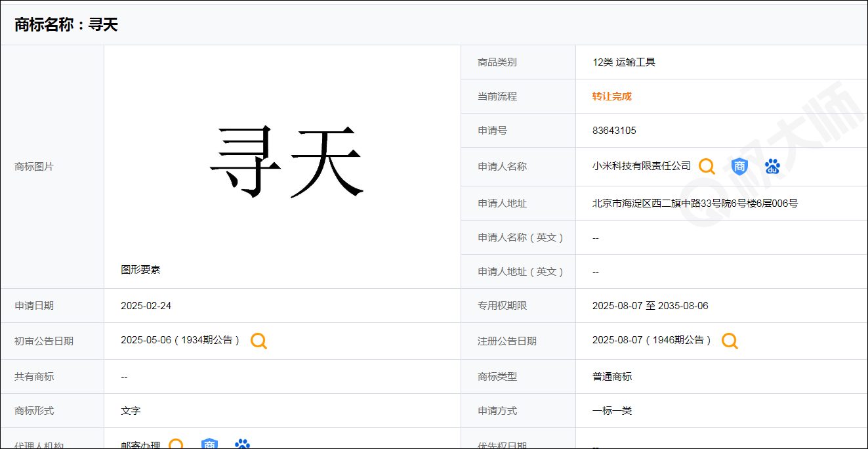868x449 pixels.
Task: Click the 转让完成 status text
Action: [x=612, y=96]
